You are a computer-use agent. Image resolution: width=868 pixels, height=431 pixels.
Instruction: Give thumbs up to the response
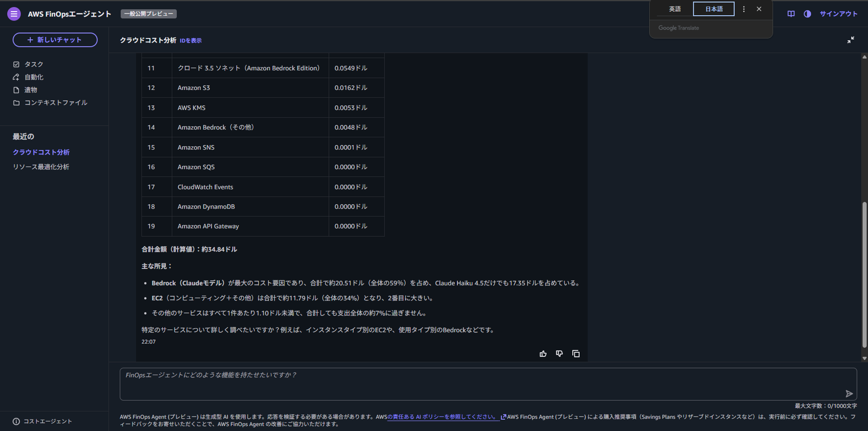click(543, 354)
